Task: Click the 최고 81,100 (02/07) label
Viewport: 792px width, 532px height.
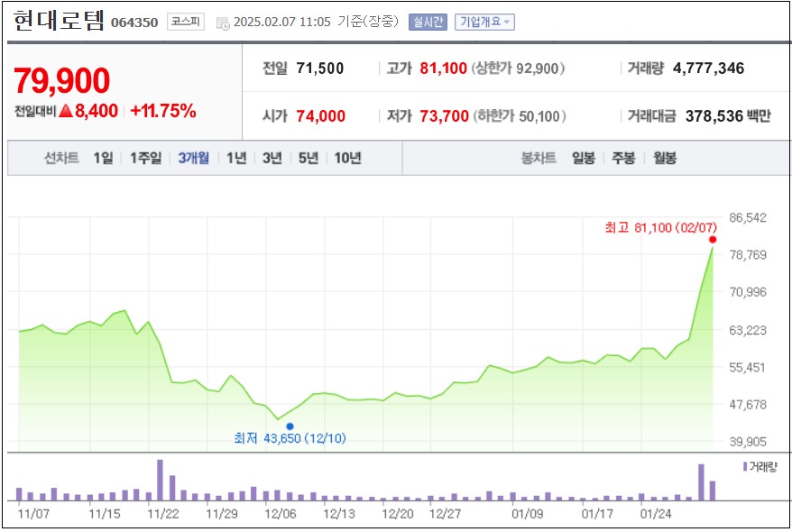Action: click(x=660, y=227)
